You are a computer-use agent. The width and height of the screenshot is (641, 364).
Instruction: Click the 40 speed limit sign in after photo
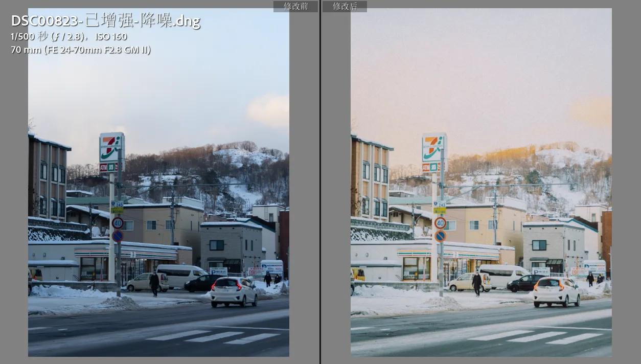pos(440,223)
